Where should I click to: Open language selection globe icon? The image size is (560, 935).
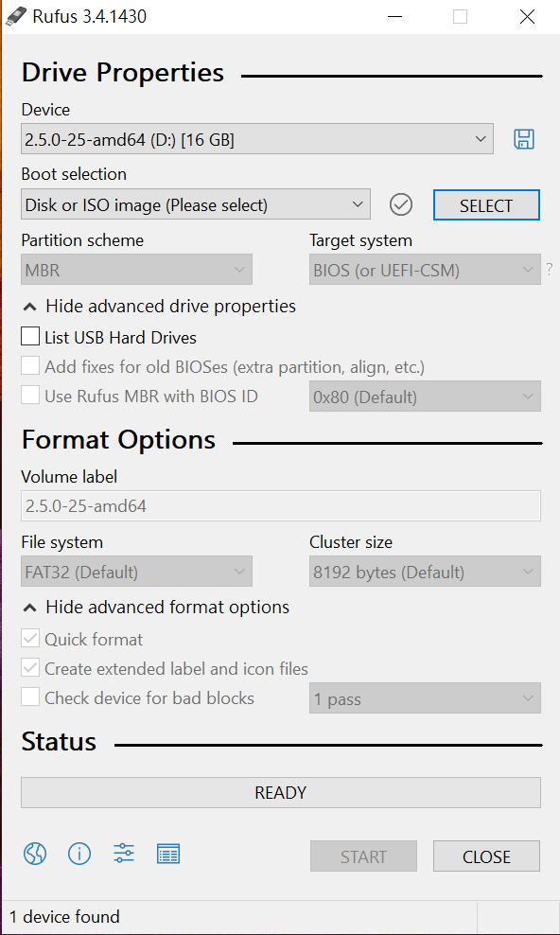(35, 855)
